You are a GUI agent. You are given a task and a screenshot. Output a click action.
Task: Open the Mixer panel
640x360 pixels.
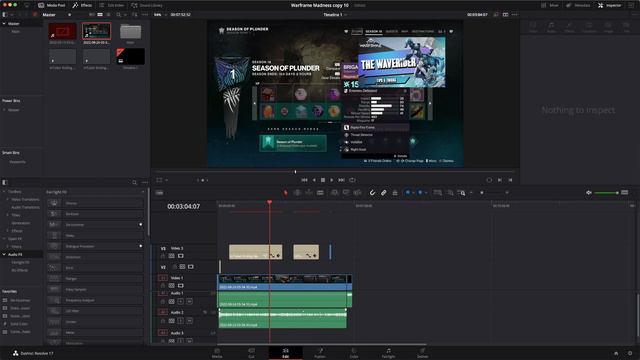pyautogui.click(x=550, y=5)
